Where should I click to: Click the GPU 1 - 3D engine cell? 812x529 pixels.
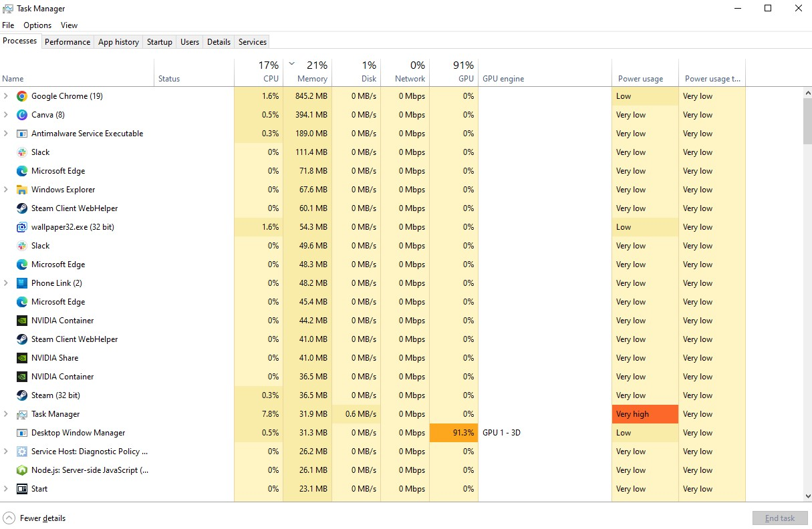tap(545, 433)
